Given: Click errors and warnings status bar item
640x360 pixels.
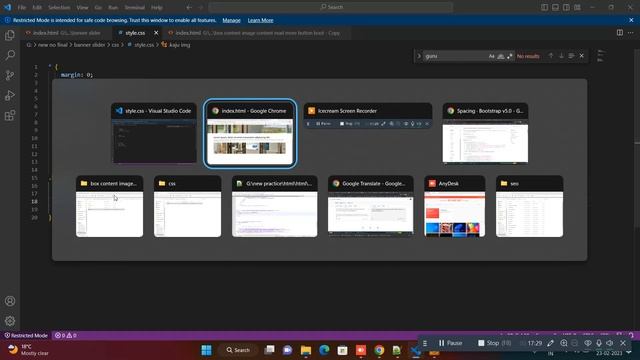Looking at the screenshot, I should 66,336.
